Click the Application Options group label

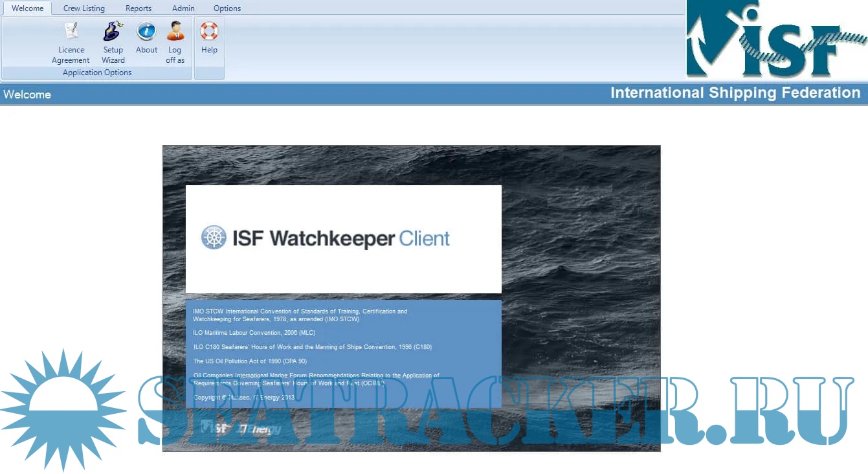(97, 73)
